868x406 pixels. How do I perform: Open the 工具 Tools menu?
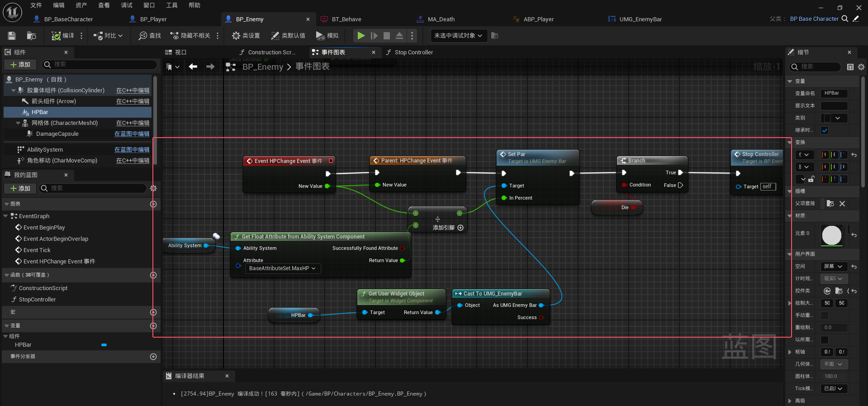(x=172, y=5)
